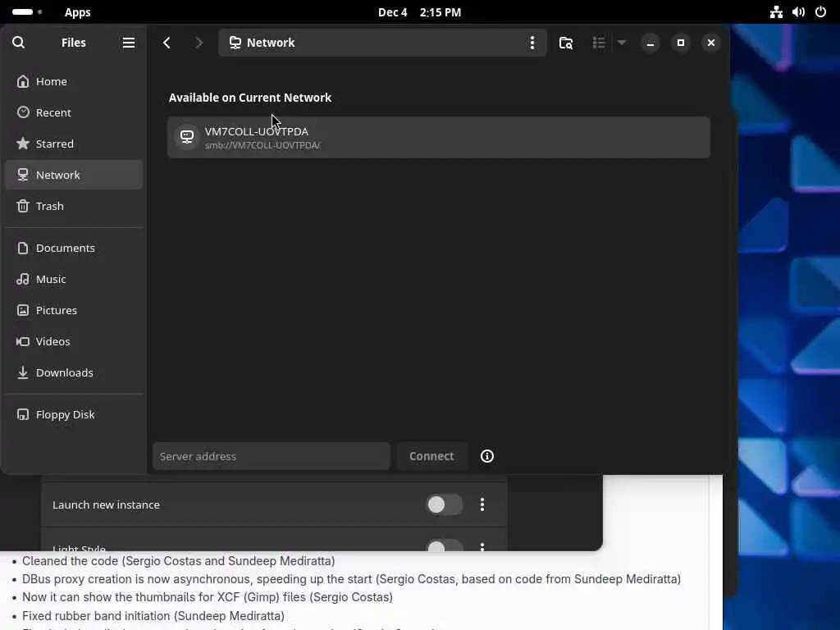
Task: Click the Network location in path bar
Action: click(x=262, y=43)
